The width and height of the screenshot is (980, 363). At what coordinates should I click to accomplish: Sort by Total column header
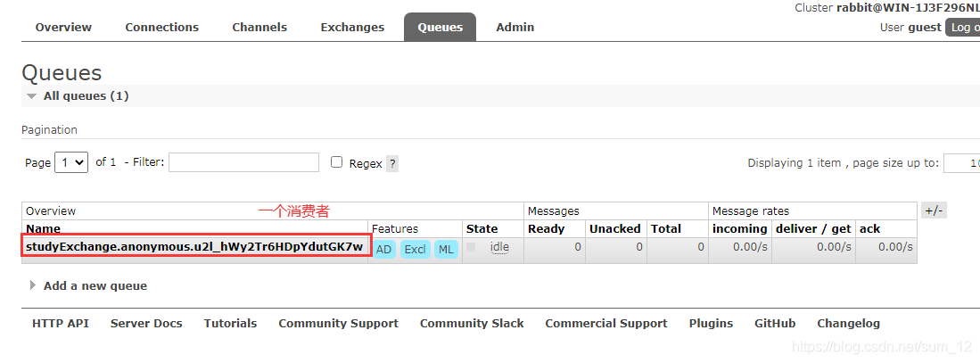click(x=666, y=228)
